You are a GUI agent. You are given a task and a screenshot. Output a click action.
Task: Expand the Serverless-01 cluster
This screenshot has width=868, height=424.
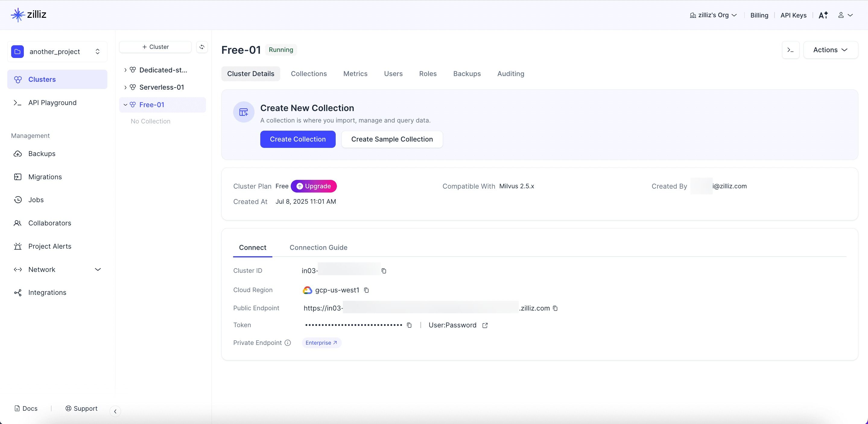pyautogui.click(x=125, y=87)
